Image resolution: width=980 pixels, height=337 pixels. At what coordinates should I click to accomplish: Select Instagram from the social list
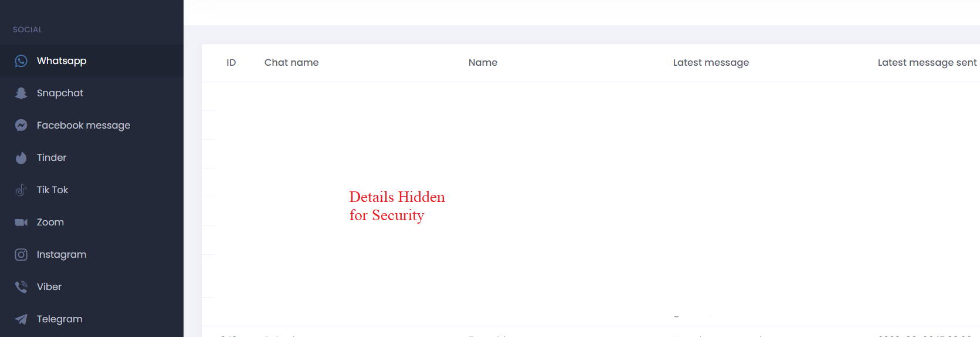pyautogui.click(x=91, y=255)
